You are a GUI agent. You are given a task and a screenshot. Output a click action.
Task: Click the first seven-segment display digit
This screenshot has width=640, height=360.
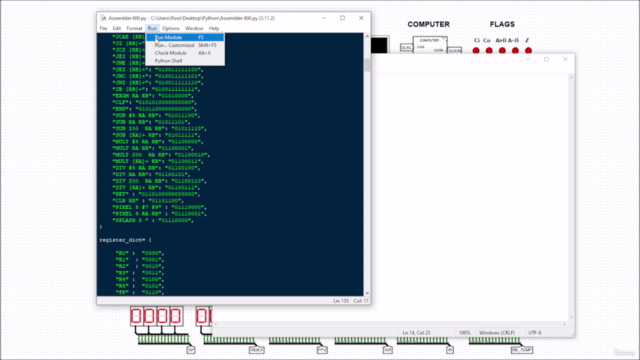point(136,316)
